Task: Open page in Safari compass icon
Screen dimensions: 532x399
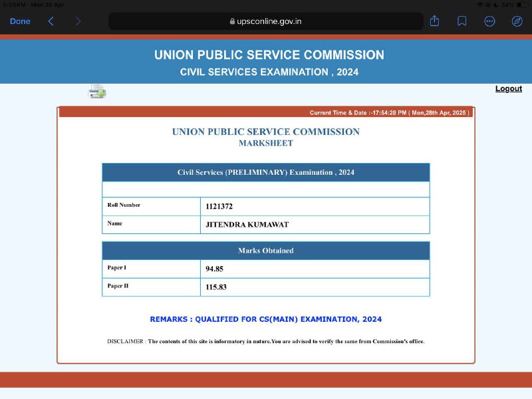Action: coord(517,21)
